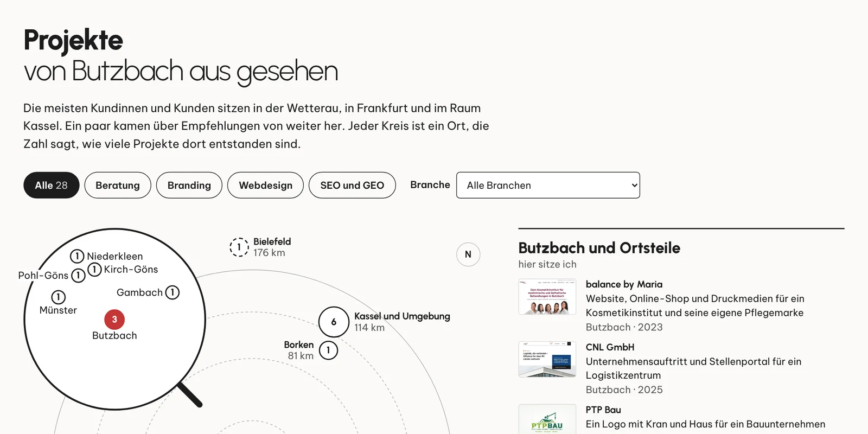The width and height of the screenshot is (868, 434).
Task: Click the Branche label
Action: point(430,184)
